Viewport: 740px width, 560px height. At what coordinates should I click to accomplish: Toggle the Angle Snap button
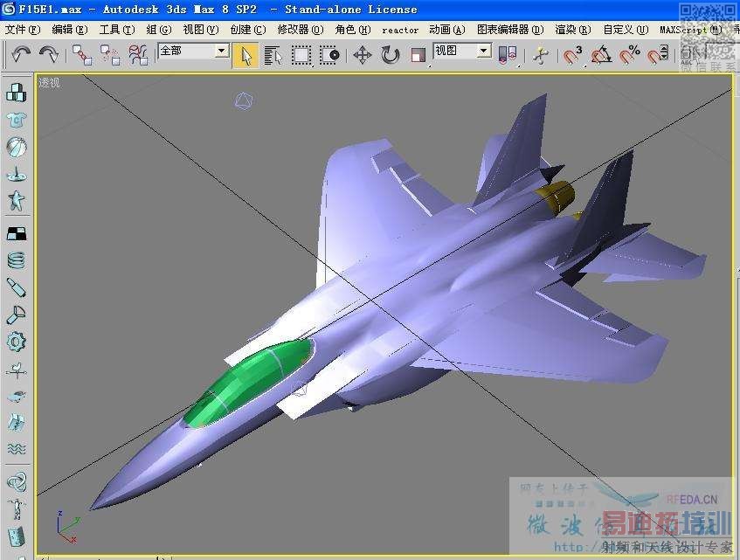pos(601,55)
